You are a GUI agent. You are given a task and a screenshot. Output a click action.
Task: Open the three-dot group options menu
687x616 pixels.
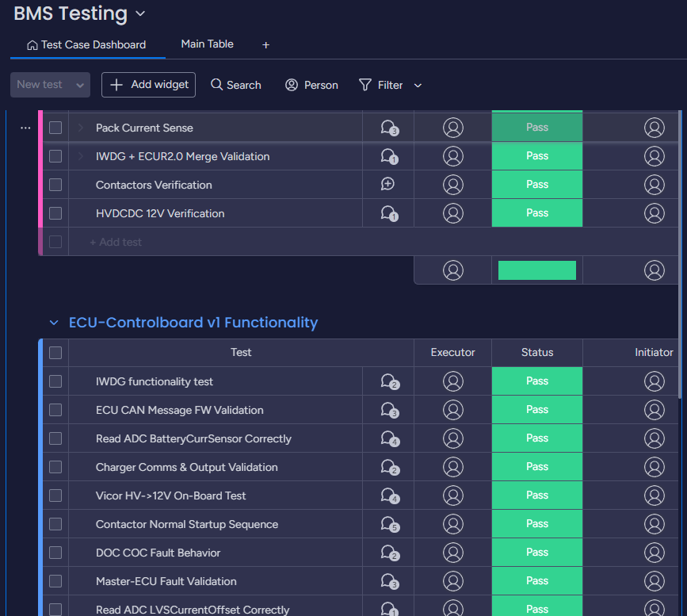pyautogui.click(x=25, y=128)
